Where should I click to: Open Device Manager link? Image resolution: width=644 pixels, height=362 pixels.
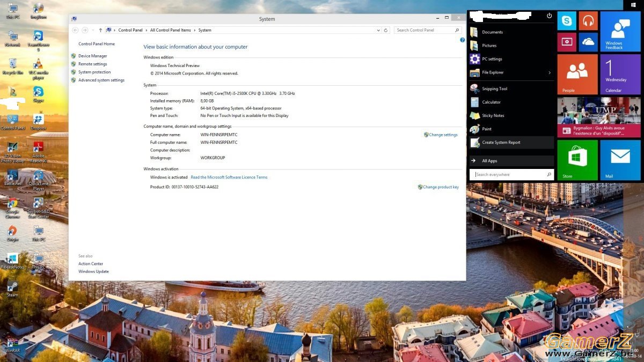[92, 56]
